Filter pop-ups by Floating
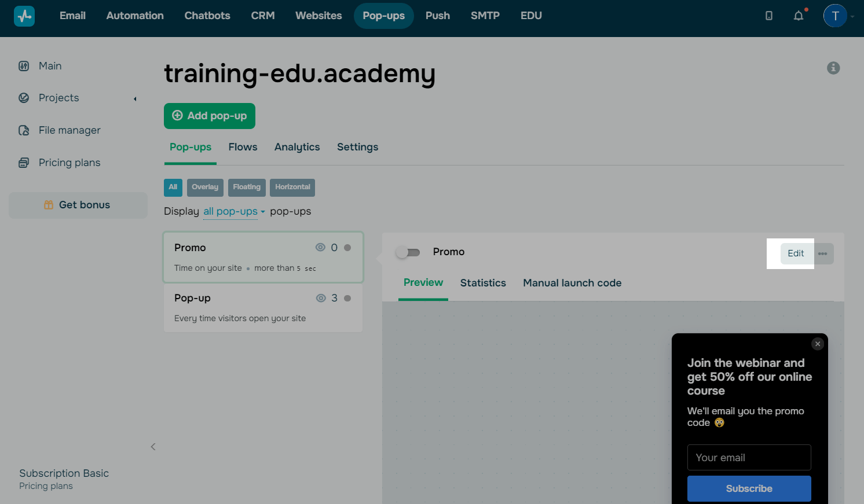The image size is (864, 504). (x=247, y=187)
